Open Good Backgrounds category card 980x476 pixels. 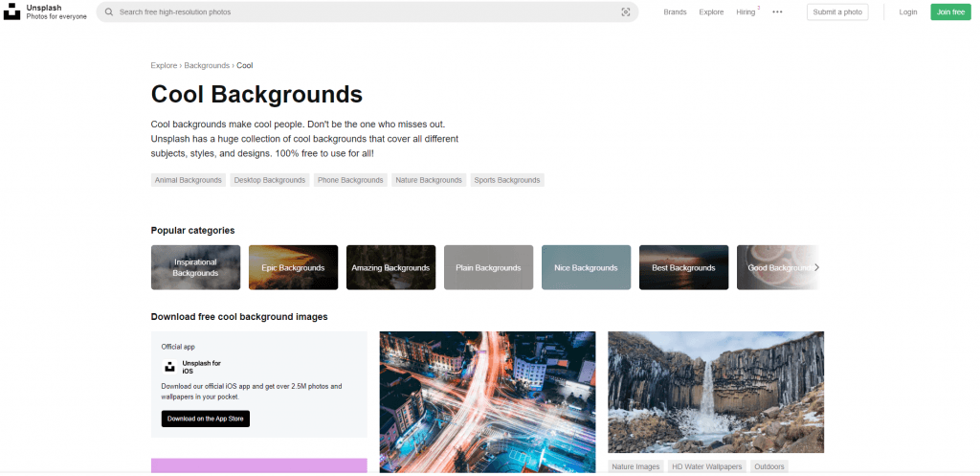777,268
